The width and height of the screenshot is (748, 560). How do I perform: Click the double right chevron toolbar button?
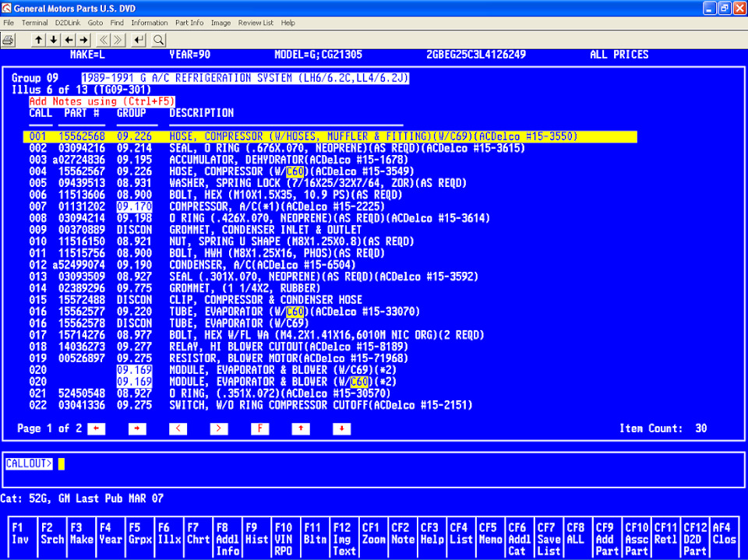tap(118, 40)
